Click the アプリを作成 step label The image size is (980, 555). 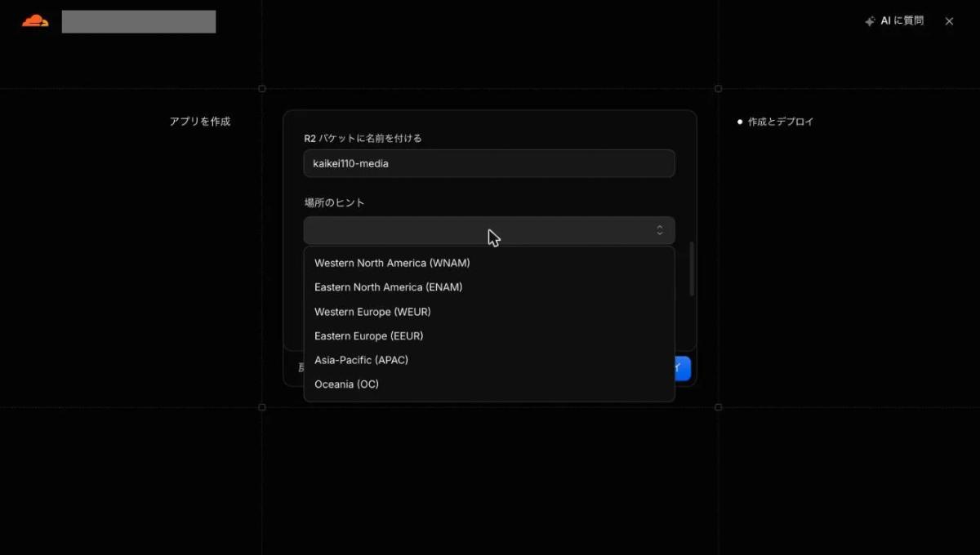coord(200,122)
